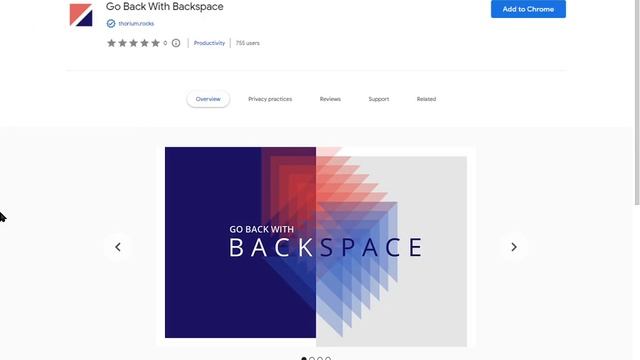Click the Go Back With Backspace title
Screen dimensions: 640x360
[x=164, y=7]
